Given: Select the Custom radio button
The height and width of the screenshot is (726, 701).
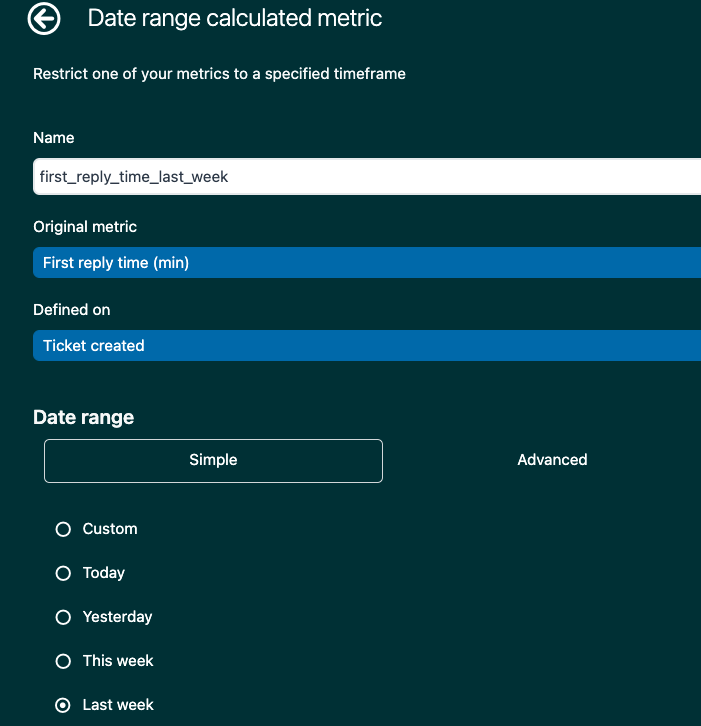Looking at the screenshot, I should [63, 529].
